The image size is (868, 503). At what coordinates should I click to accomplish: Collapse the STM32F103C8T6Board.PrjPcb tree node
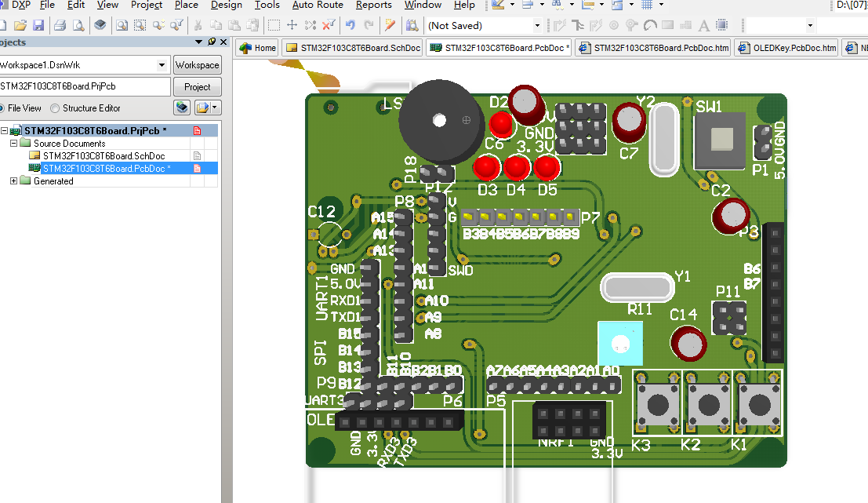tap(5, 131)
